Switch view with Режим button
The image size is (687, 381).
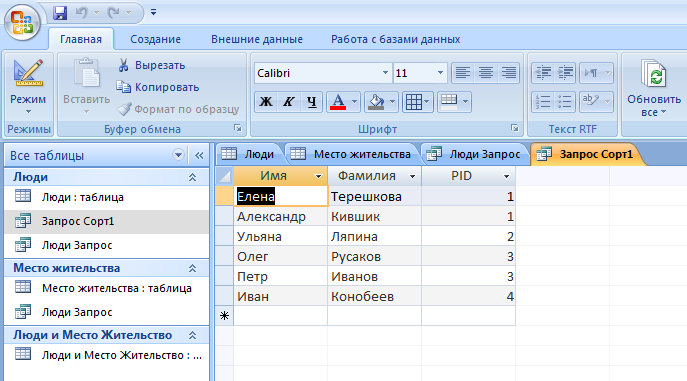pyautogui.click(x=28, y=87)
